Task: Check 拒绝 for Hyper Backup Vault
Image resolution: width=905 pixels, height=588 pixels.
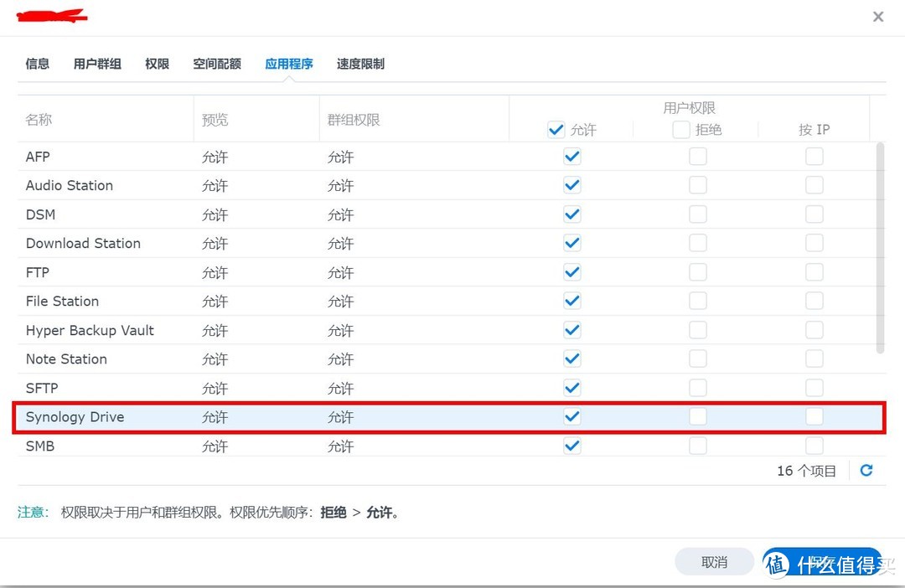Action: (x=698, y=330)
